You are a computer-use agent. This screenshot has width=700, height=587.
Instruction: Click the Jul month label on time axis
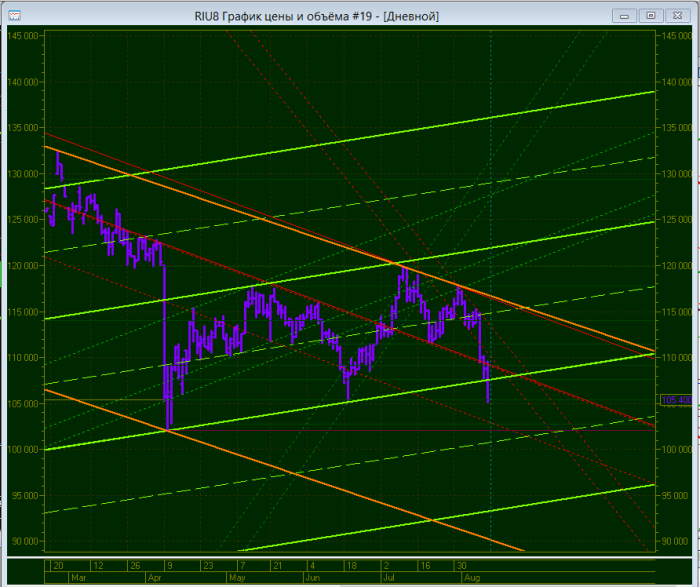388,578
